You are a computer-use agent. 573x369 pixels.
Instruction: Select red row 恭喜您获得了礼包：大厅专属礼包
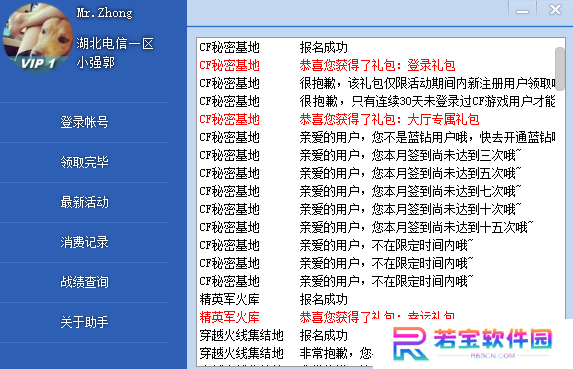coord(376,119)
